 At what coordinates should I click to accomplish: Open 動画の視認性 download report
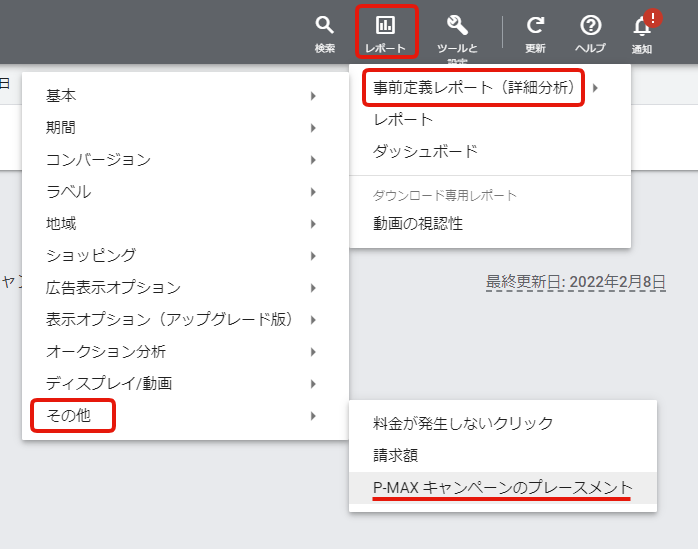click(x=418, y=224)
